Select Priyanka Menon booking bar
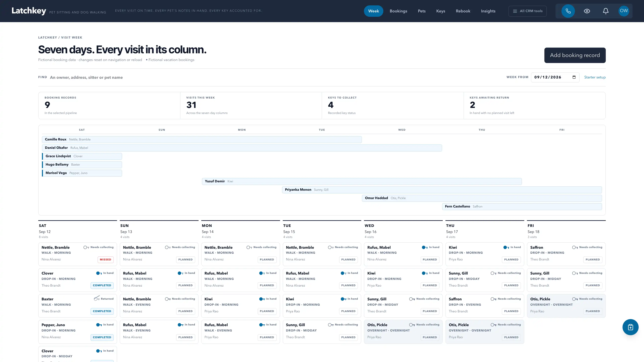The image size is (644, 362). 442,190
